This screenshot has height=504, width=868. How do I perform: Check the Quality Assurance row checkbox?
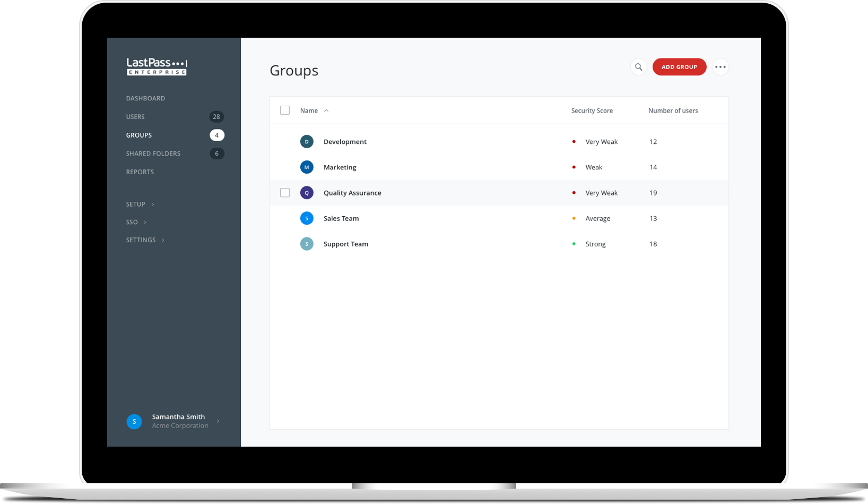click(x=285, y=192)
